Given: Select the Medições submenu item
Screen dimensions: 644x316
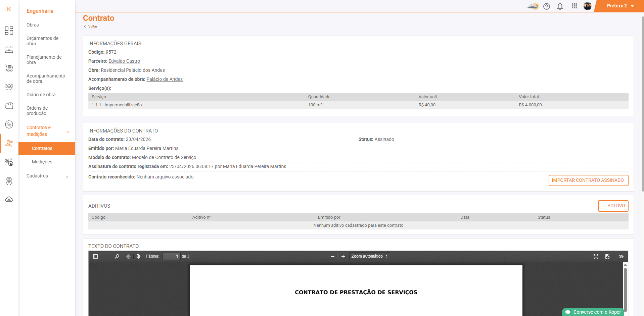Looking at the screenshot, I should 42,162.
